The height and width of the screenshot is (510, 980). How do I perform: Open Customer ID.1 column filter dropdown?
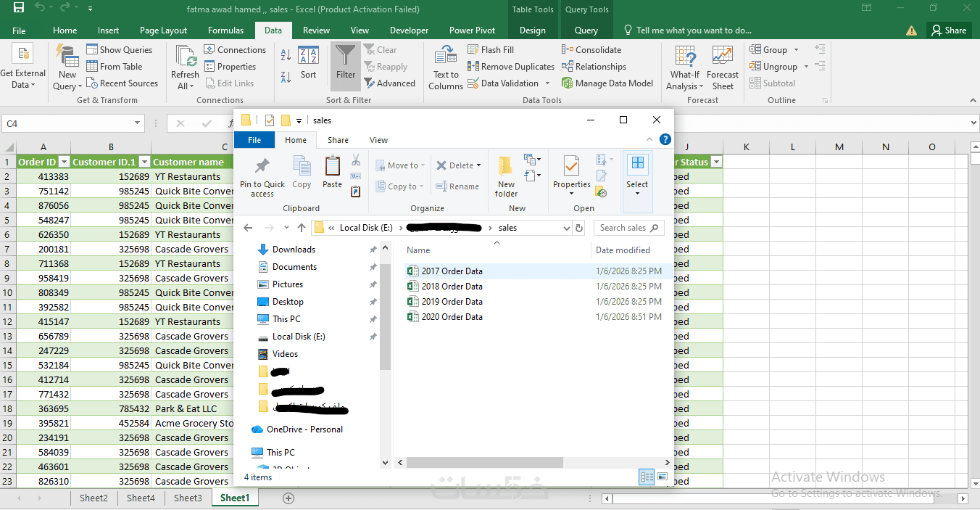coord(144,163)
